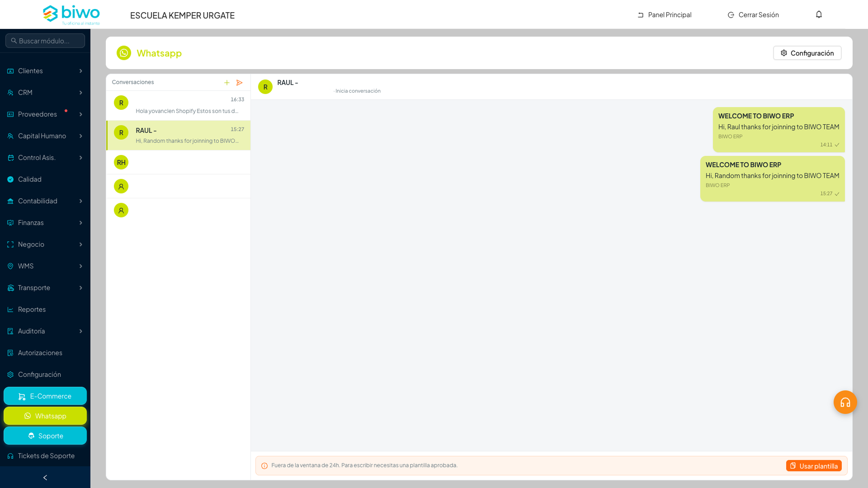This screenshot has width=868, height=488.
Task: Expand the Contabilidad chevron
Action: [81, 201]
